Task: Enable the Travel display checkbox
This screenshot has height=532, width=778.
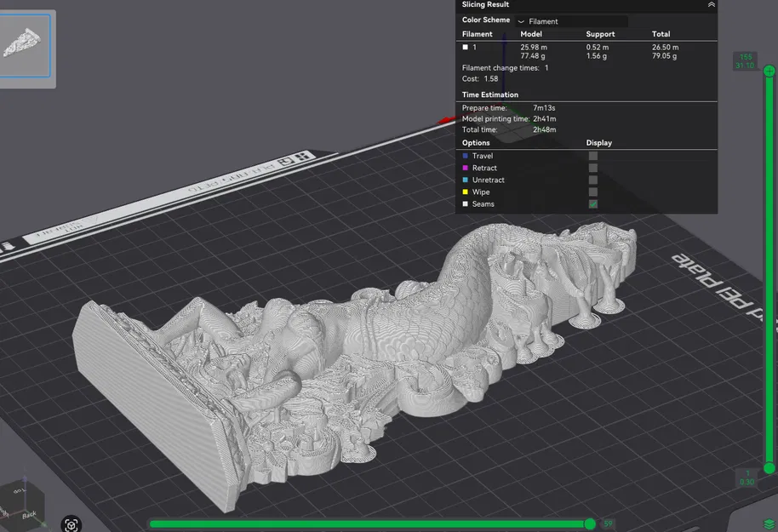Action: (x=592, y=156)
